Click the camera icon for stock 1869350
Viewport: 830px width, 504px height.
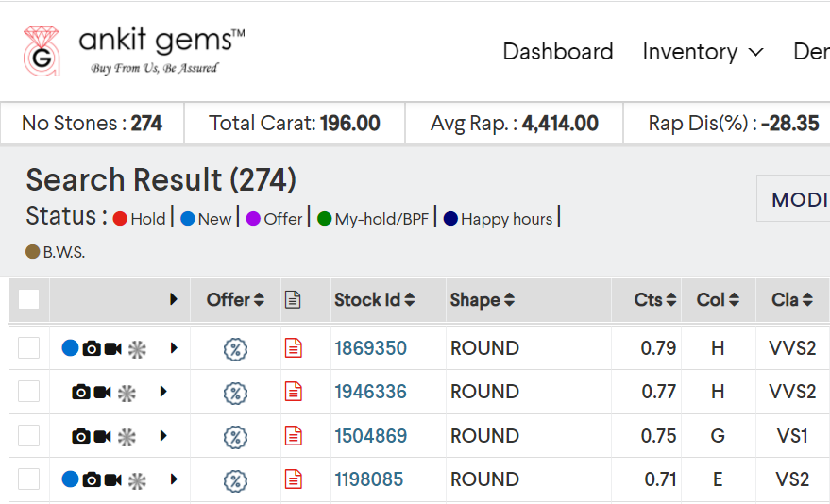coord(92,348)
